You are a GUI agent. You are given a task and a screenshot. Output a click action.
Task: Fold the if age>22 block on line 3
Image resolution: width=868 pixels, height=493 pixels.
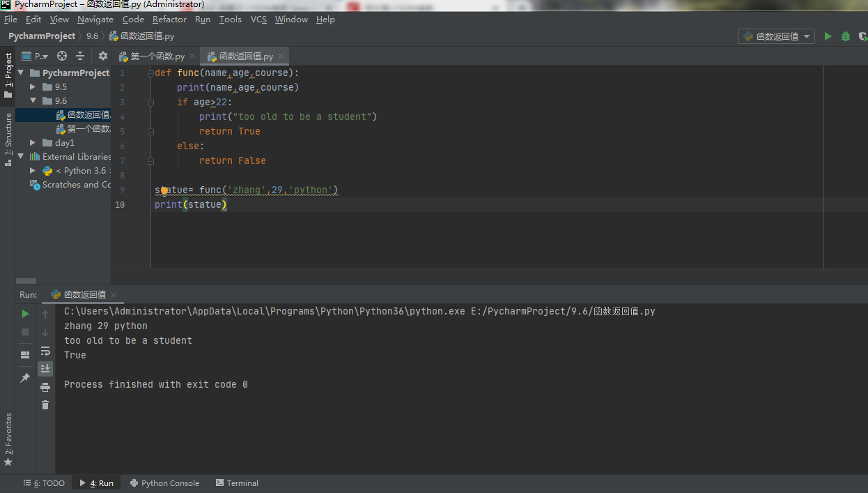150,102
